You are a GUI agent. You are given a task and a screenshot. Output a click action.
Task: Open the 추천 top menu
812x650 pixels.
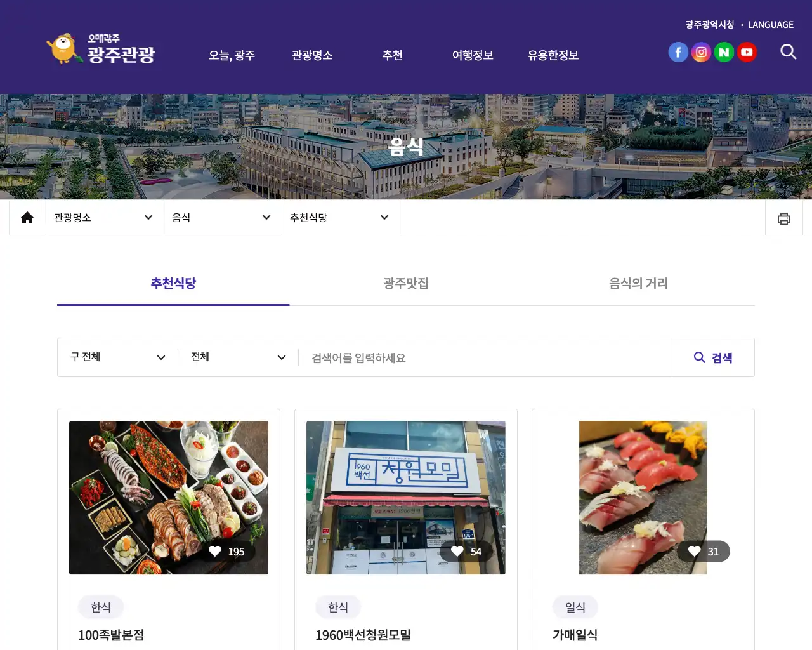[x=392, y=55]
